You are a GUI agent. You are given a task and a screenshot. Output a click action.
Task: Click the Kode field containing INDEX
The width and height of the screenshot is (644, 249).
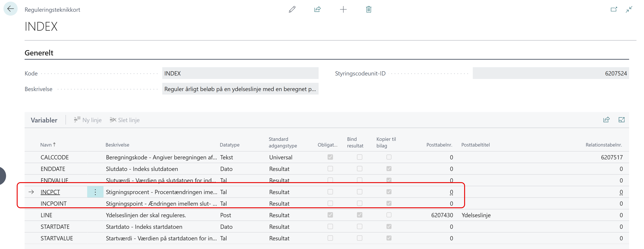click(240, 73)
